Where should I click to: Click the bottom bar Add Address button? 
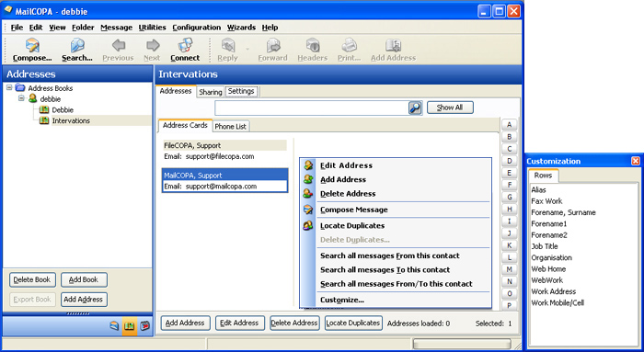pyautogui.click(x=185, y=324)
